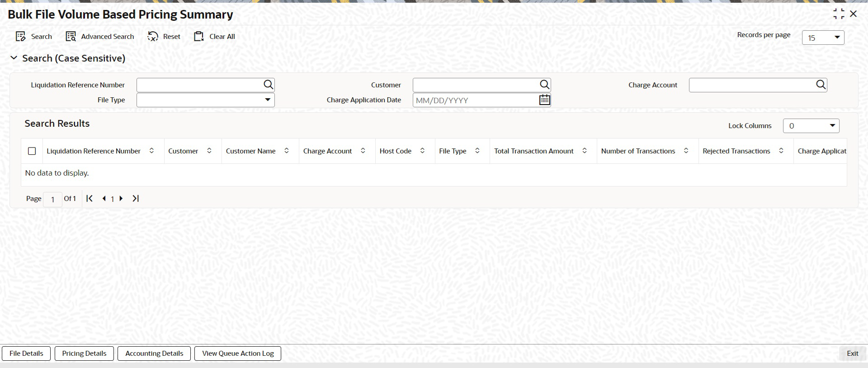
Task: Click the Exit button
Action: point(853,354)
